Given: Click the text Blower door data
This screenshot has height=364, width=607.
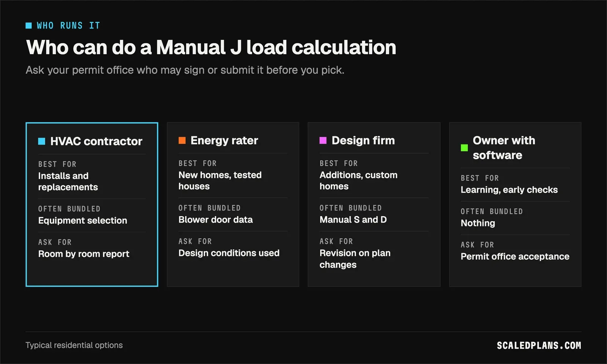Looking at the screenshot, I should point(215,220).
